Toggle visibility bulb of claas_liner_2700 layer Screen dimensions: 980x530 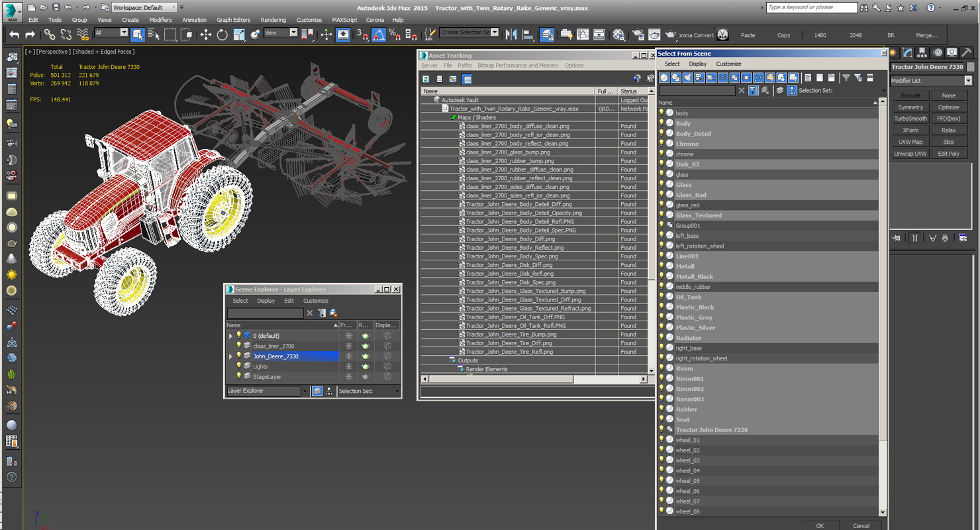pos(239,346)
